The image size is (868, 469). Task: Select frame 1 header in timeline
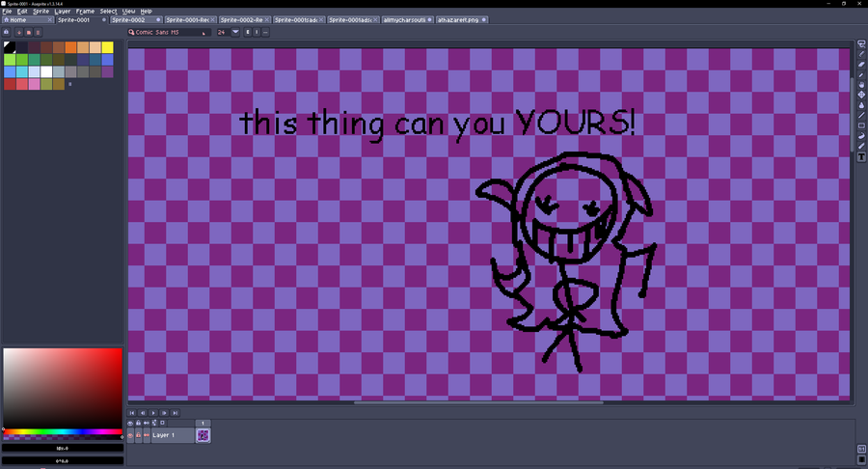coord(203,423)
